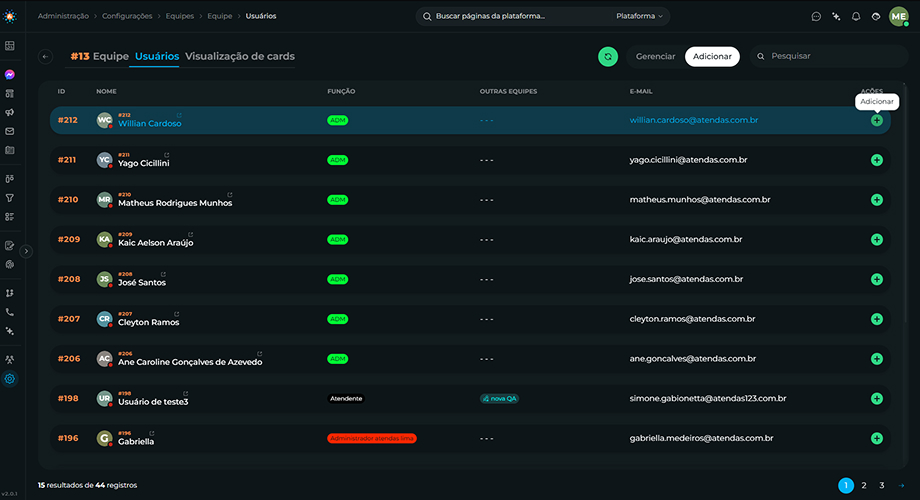This screenshot has width=920, height=500.
Task: Sort by the NOME column header
Action: [106, 92]
